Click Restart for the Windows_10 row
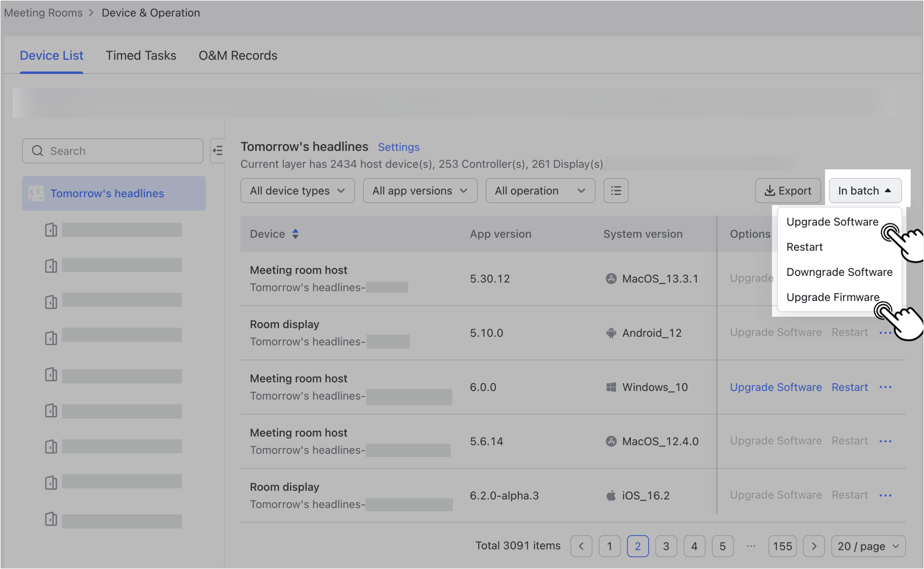The height and width of the screenshot is (569, 924). [x=849, y=387]
